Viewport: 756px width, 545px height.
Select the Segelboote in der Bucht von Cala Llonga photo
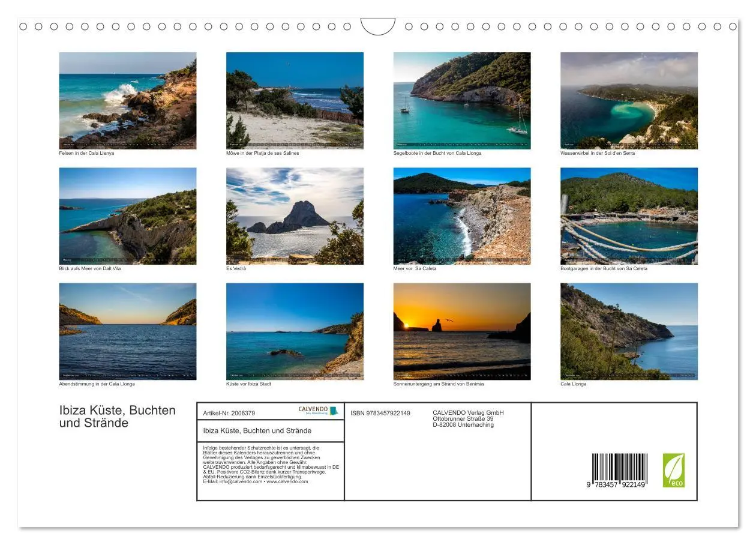coord(462,100)
